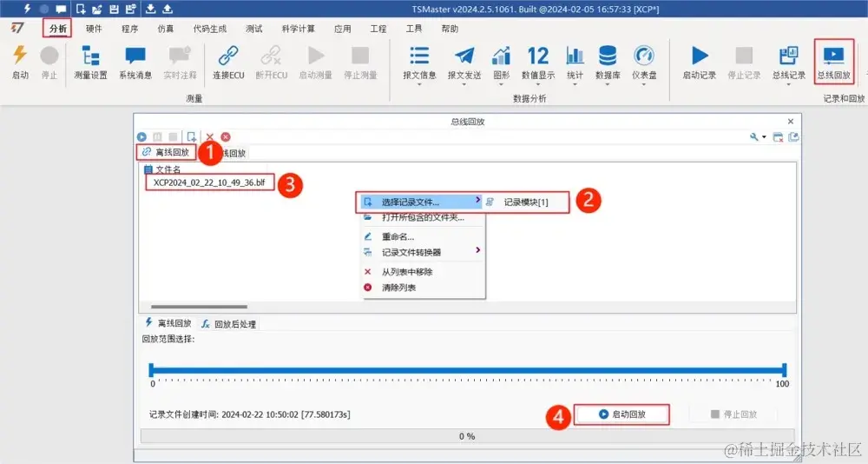Click the 启动回放 button
This screenshot has height=464, width=868.
click(x=621, y=414)
